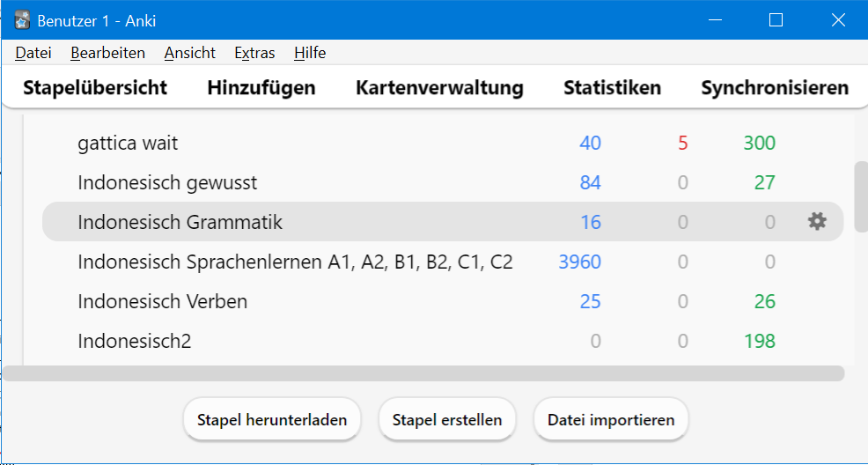Open the Indonesisch2 deck
This screenshot has width=868, height=465.
tap(134, 341)
